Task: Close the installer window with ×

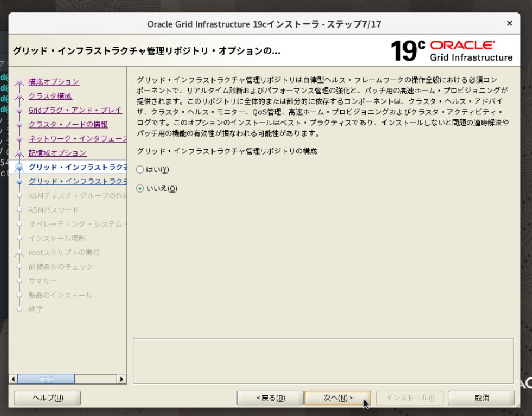Action: point(509,23)
